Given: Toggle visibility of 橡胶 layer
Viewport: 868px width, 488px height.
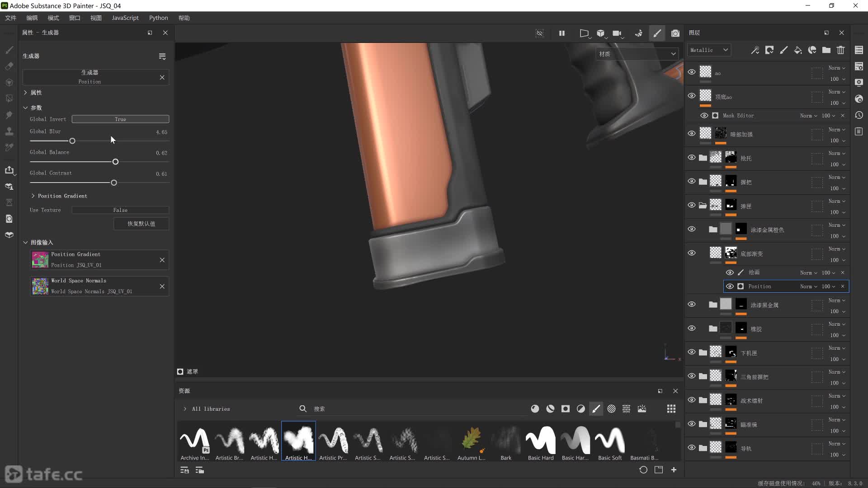Looking at the screenshot, I should (692, 328).
